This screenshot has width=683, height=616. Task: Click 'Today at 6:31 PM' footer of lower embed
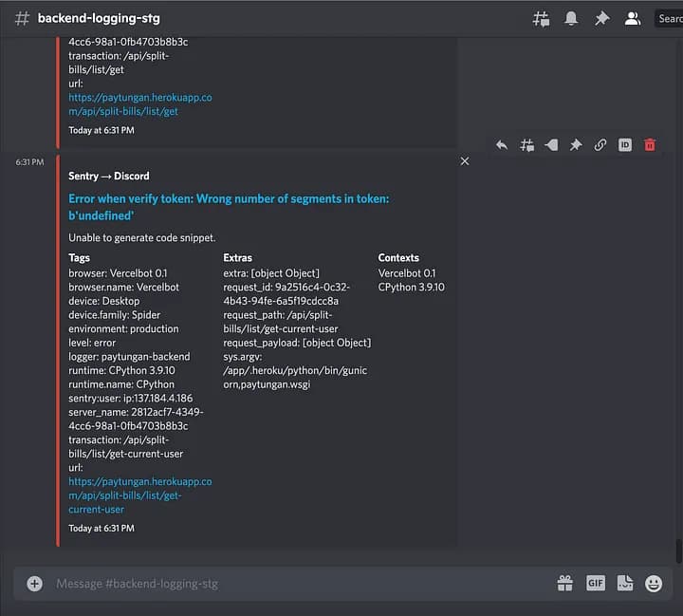pos(102,529)
